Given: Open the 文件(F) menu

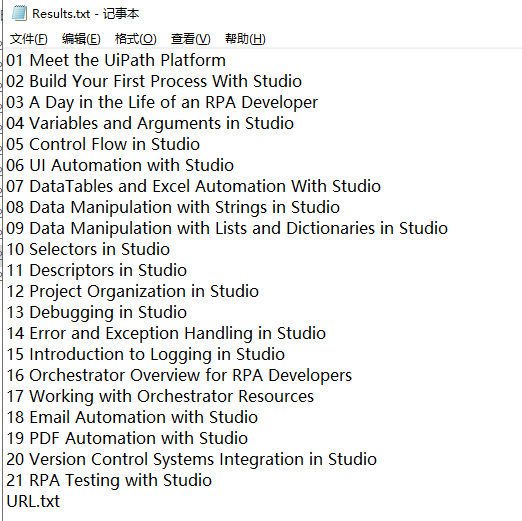Looking at the screenshot, I should pyautogui.click(x=29, y=39).
